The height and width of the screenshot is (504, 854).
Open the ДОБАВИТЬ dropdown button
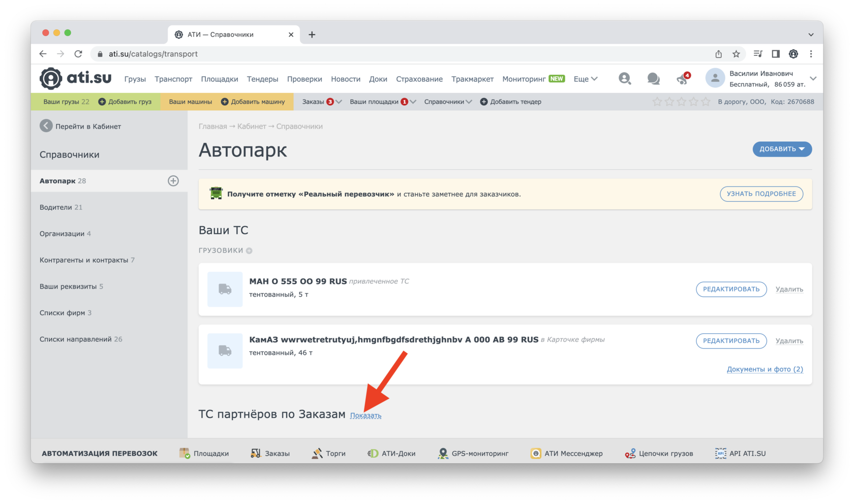[782, 149]
